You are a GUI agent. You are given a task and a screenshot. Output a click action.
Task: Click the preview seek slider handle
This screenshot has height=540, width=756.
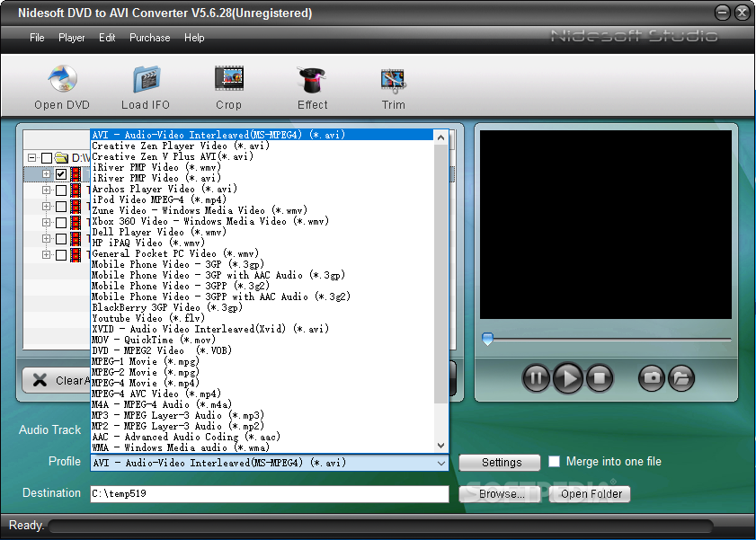click(487, 339)
